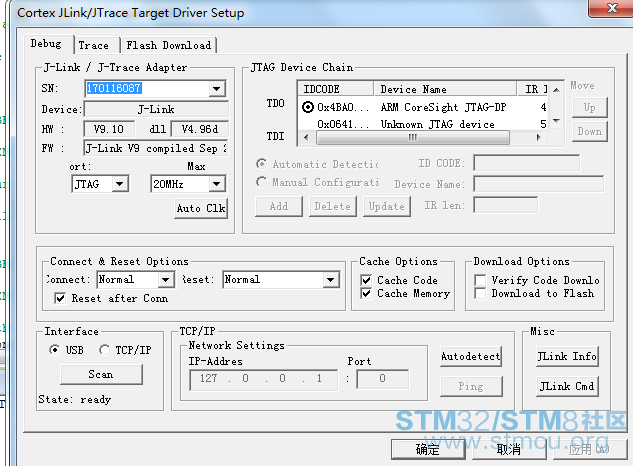633x466 pixels.
Task: Toggle Reset after Connect checkbox
Action: [60, 298]
